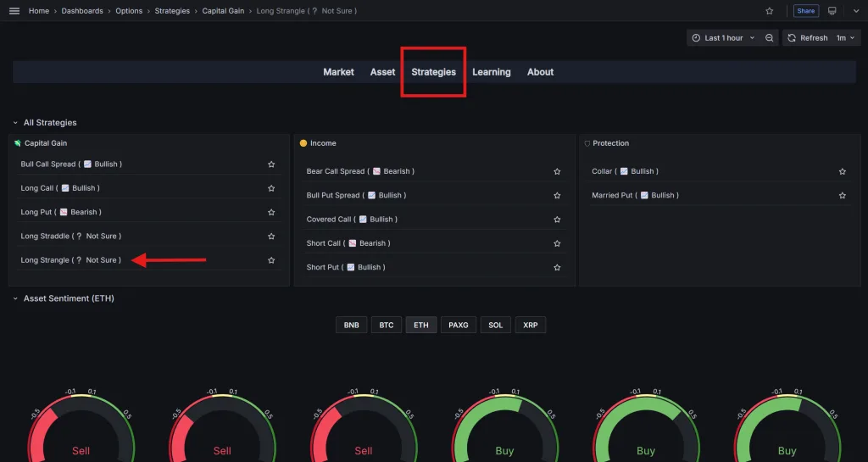The image size is (868, 462).
Task: Open the Learning tab
Action: (x=491, y=72)
